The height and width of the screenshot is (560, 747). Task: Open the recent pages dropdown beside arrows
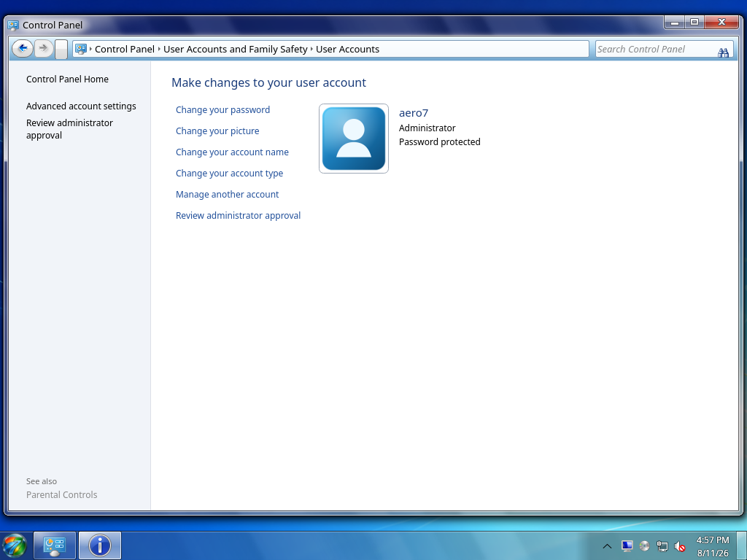pos(61,49)
